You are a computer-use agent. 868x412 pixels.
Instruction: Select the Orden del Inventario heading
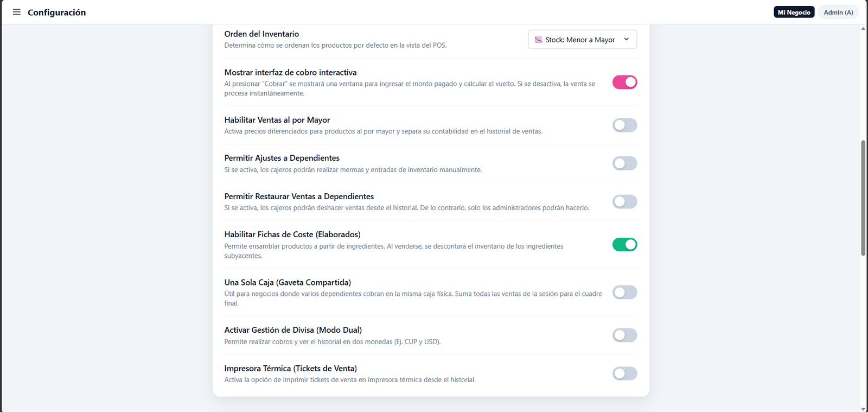(261, 34)
